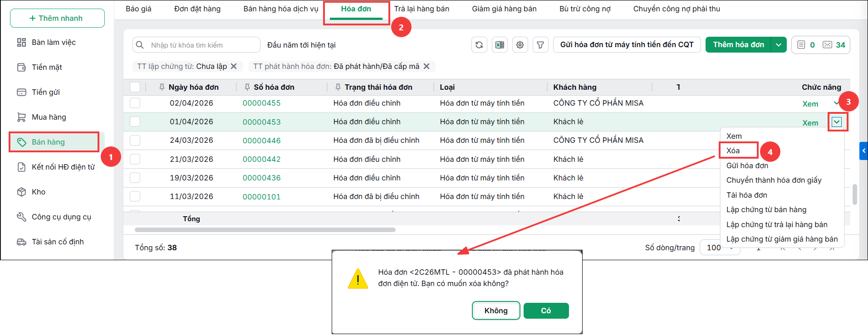Export the list to Excel
Image resolution: width=868 pixels, height=335 pixels.
click(x=500, y=45)
